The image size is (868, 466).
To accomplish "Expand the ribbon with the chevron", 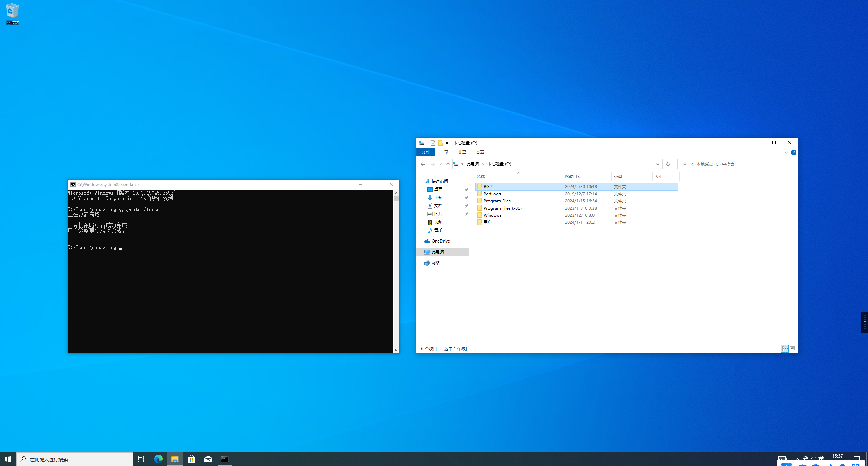I will point(786,153).
